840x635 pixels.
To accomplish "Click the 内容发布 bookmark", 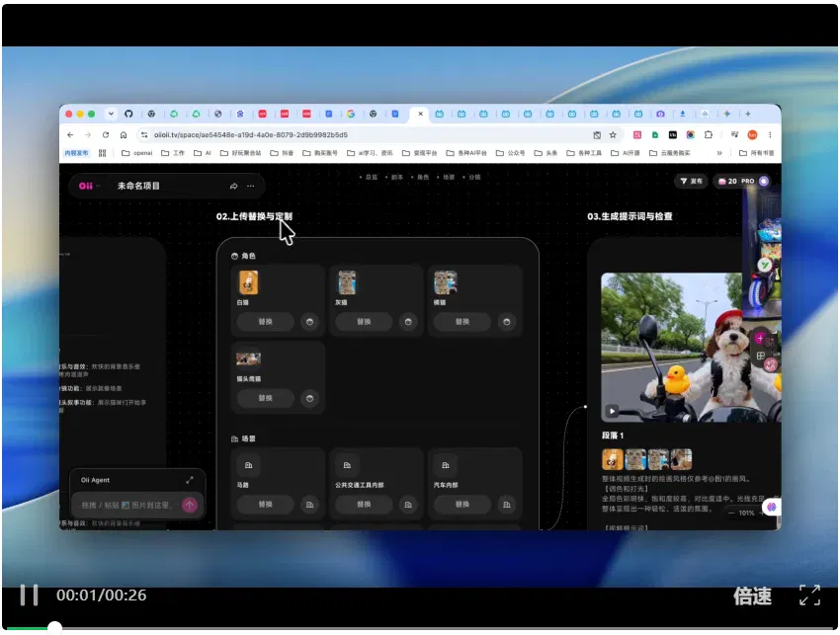I will (76, 153).
